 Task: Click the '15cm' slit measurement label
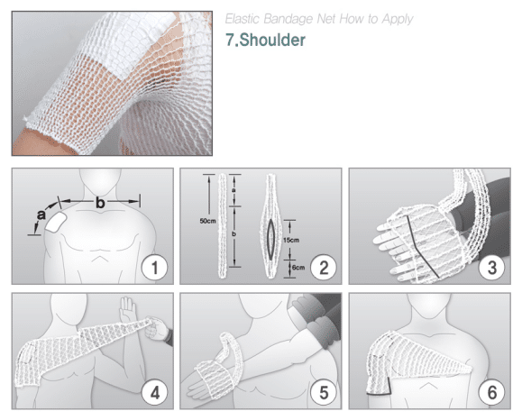tap(291, 240)
